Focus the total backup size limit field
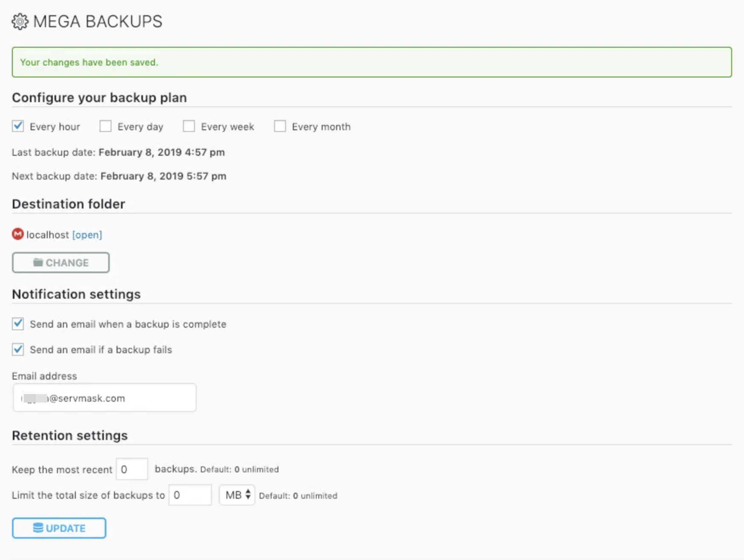Viewport: 744px width, 560px height. [x=190, y=495]
